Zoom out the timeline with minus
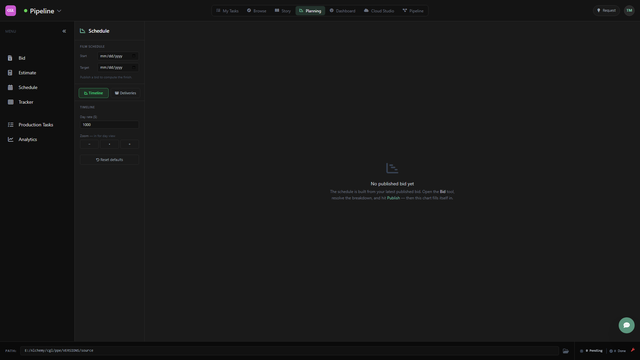The width and height of the screenshot is (640, 360). coord(89,144)
